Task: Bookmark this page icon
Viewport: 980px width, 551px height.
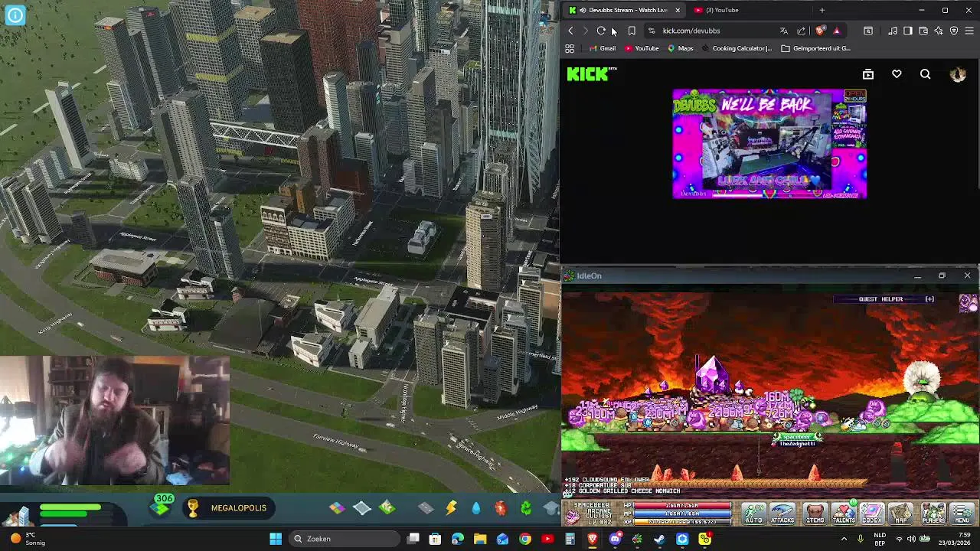Action: (632, 31)
